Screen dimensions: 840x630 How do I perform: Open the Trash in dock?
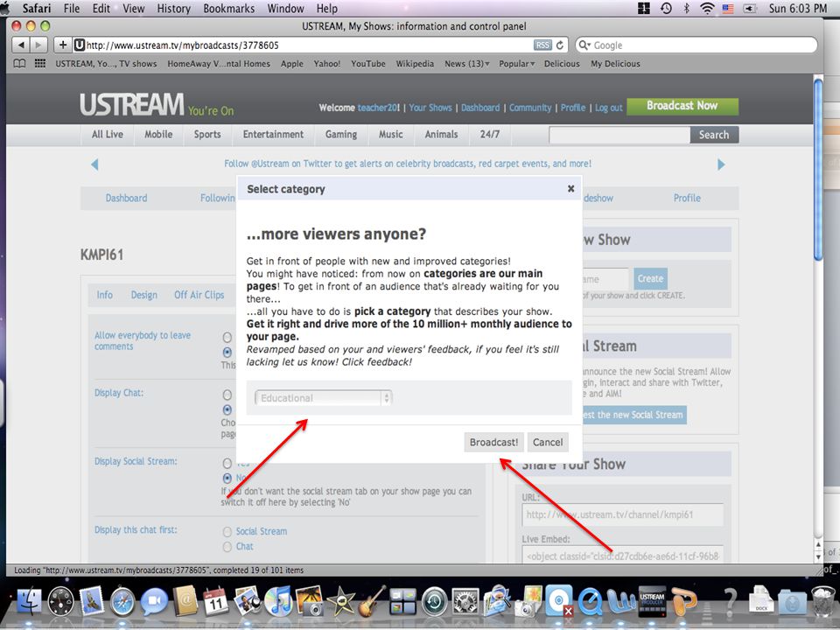822,601
